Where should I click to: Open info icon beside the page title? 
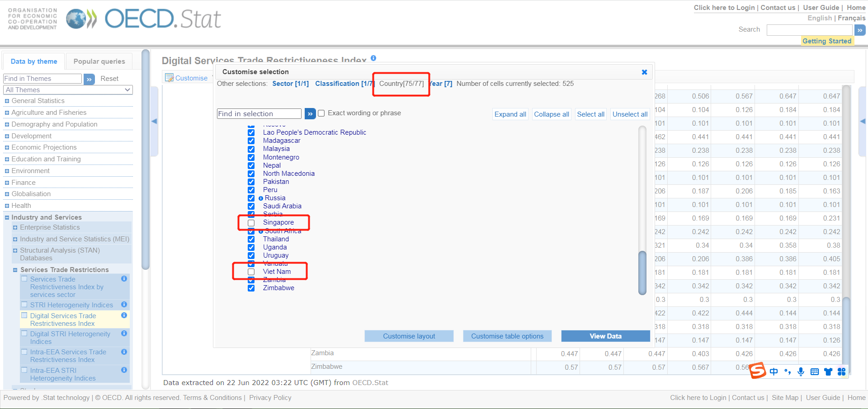[x=373, y=58]
